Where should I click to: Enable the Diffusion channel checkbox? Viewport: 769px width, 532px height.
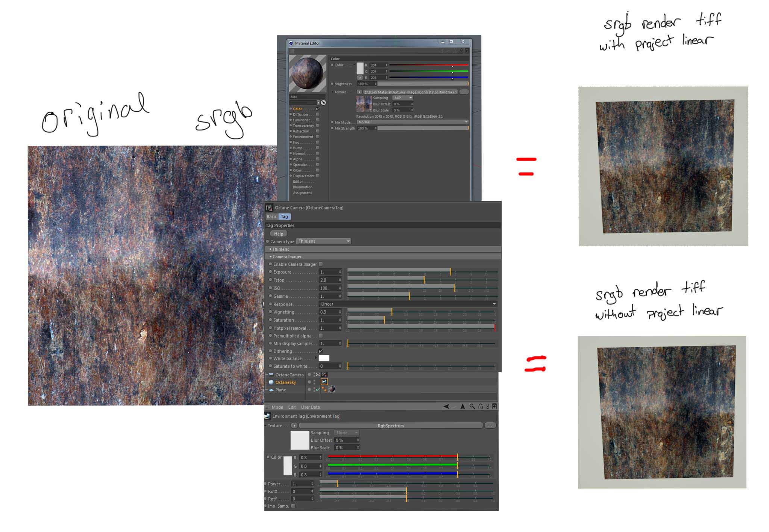click(x=318, y=114)
